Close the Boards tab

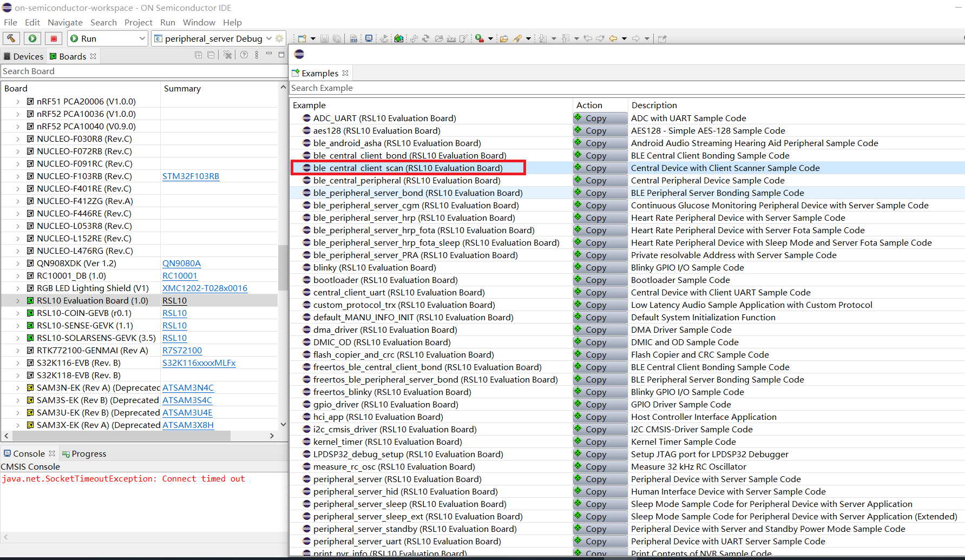pos(93,56)
